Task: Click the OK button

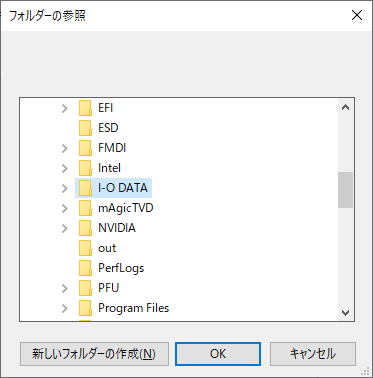Action: click(218, 354)
